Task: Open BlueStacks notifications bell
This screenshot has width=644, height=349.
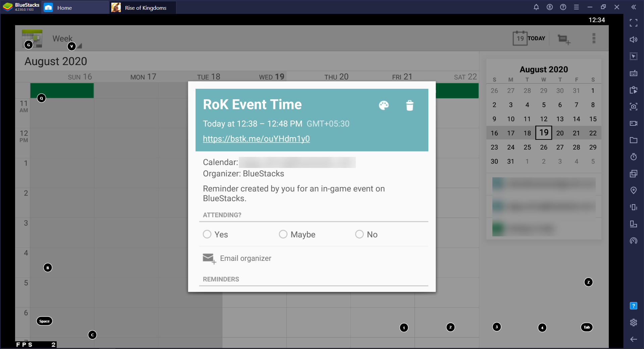Action: [536, 7]
